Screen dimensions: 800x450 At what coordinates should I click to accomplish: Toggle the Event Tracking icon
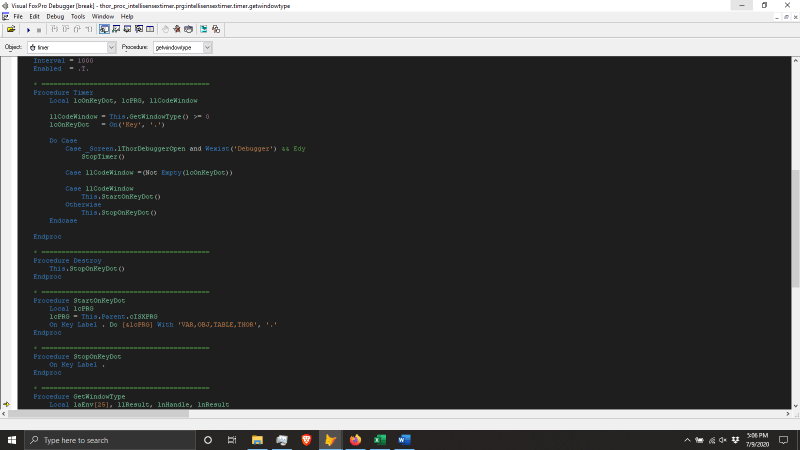click(x=216, y=30)
